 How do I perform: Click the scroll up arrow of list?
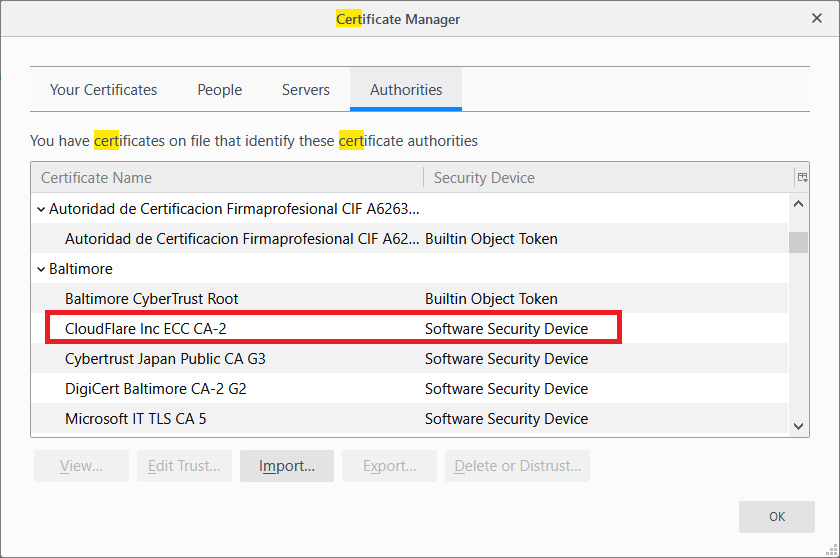point(798,204)
